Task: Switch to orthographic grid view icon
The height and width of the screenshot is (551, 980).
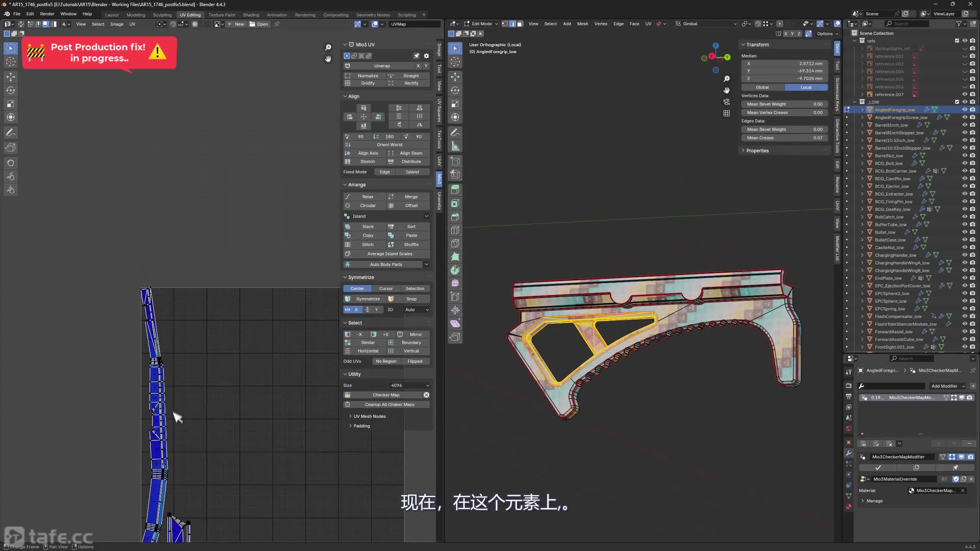Action: [x=727, y=113]
